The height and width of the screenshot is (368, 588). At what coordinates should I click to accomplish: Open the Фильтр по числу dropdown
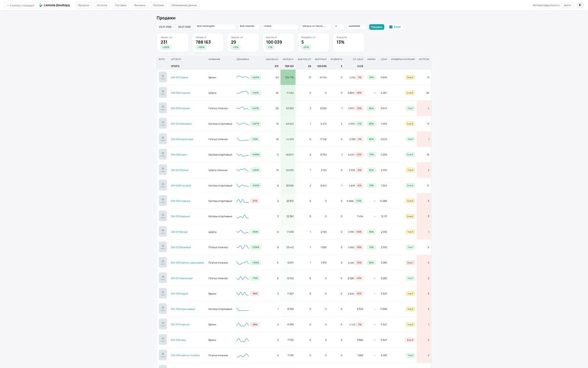click(x=316, y=27)
